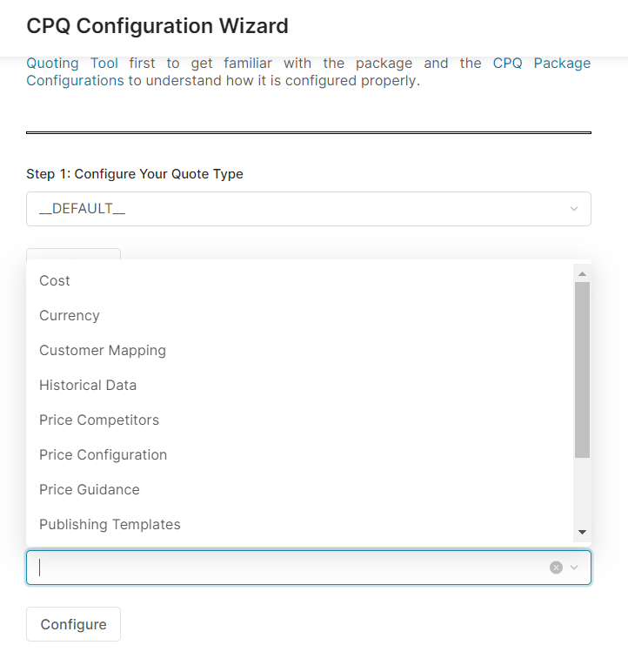Expand quote type chevron arrow

(x=574, y=209)
